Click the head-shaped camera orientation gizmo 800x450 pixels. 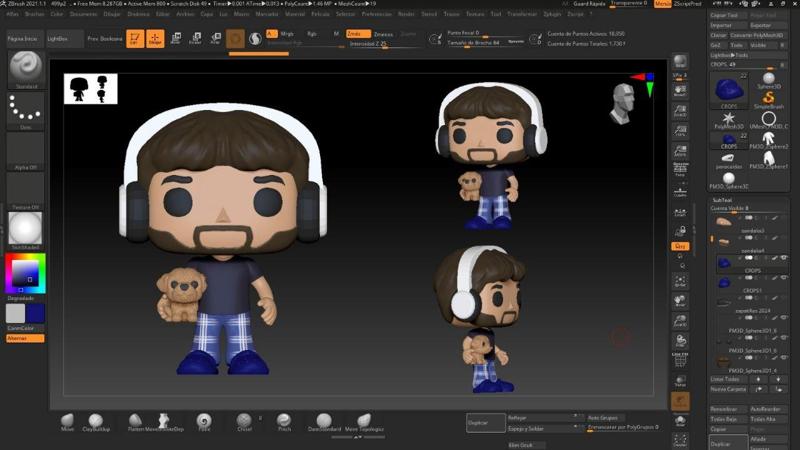[x=621, y=102]
